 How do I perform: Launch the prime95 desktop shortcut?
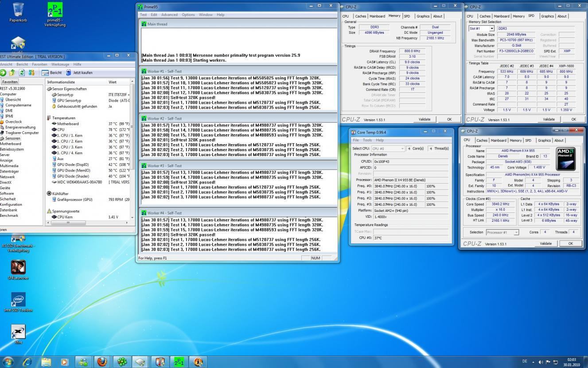pyautogui.click(x=55, y=14)
